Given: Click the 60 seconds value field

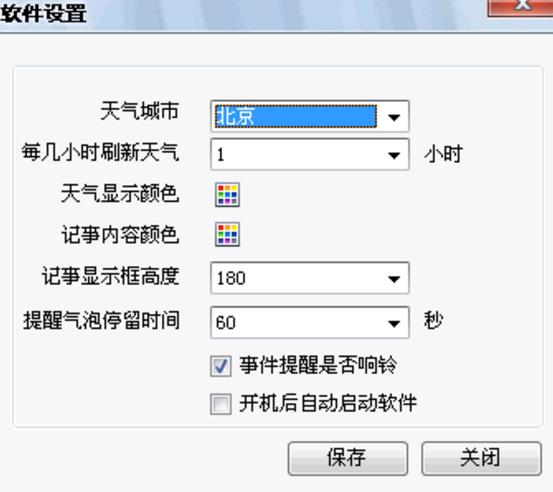Looking at the screenshot, I should (x=296, y=322).
